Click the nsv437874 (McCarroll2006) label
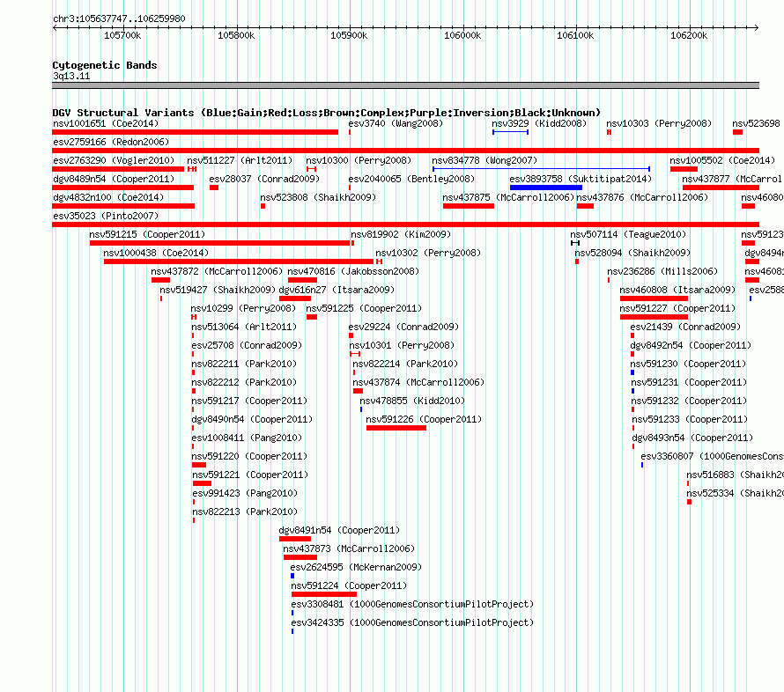This screenshot has width=784, height=692. click(418, 382)
